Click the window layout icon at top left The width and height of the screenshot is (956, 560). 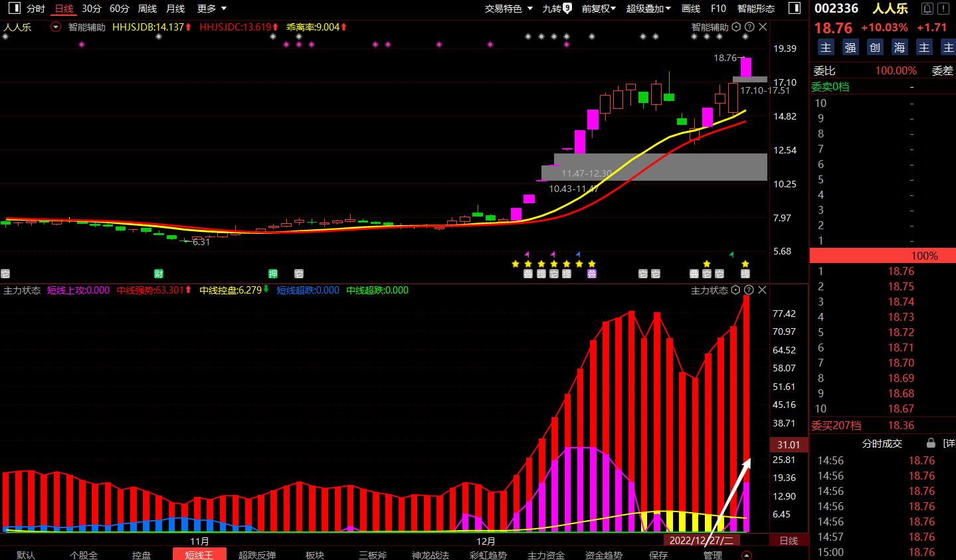click(x=13, y=8)
